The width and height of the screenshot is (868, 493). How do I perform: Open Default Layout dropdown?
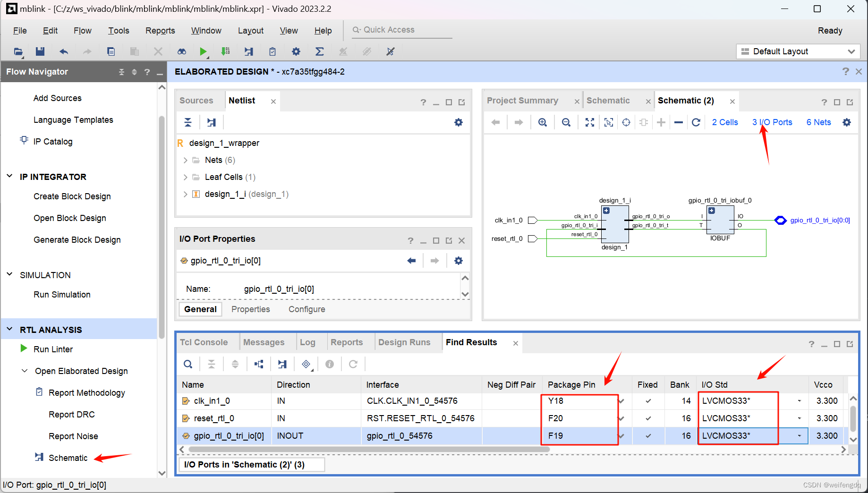tap(798, 51)
